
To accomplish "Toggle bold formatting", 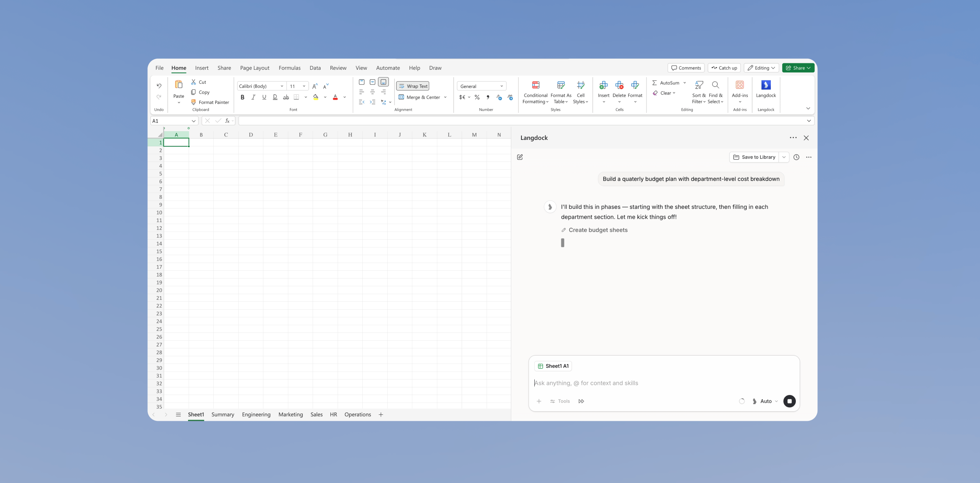I will tap(242, 97).
